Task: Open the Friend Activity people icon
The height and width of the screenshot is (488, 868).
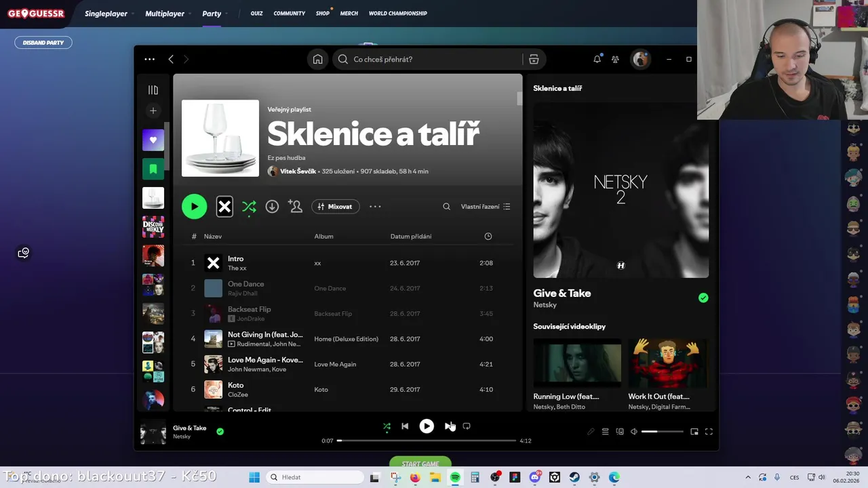Action: [615, 60]
